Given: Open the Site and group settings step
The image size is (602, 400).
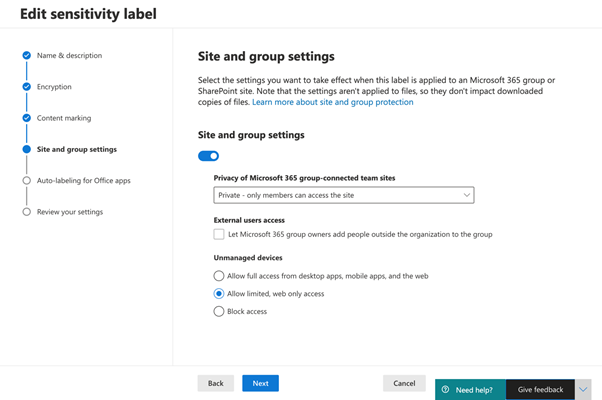Looking at the screenshot, I should click(77, 149).
